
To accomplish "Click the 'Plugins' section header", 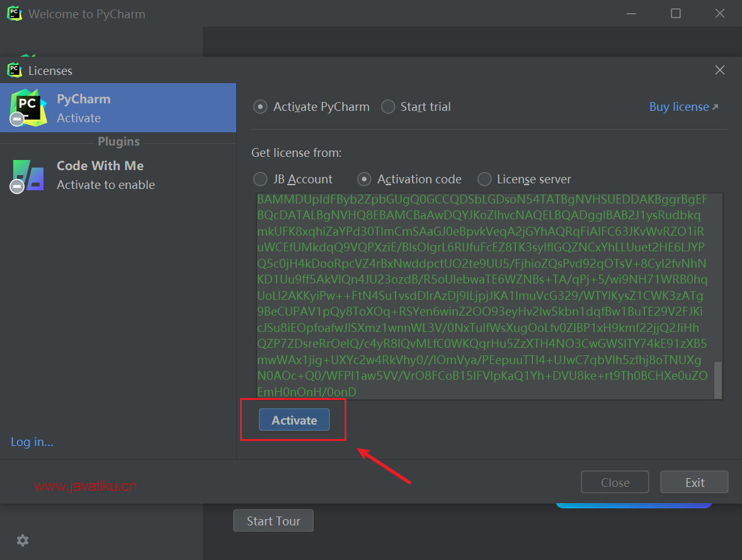I will click(118, 142).
